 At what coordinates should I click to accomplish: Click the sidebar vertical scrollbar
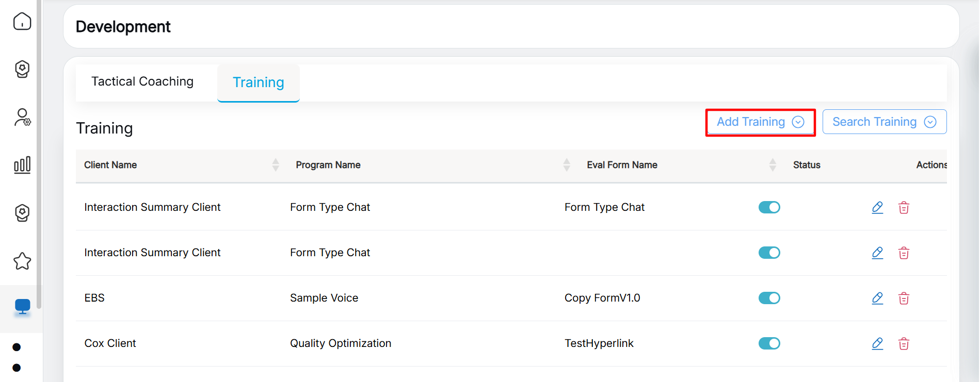[x=39, y=155]
